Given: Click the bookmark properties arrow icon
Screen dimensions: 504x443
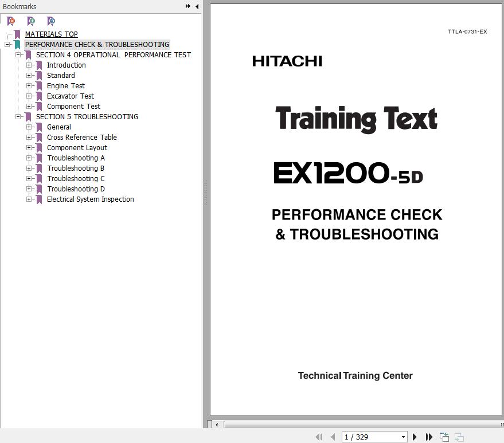Looking at the screenshot, I should [51, 21].
